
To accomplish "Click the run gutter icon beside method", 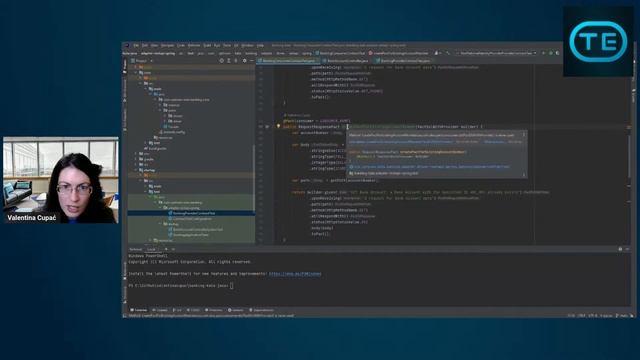I will 267,127.
